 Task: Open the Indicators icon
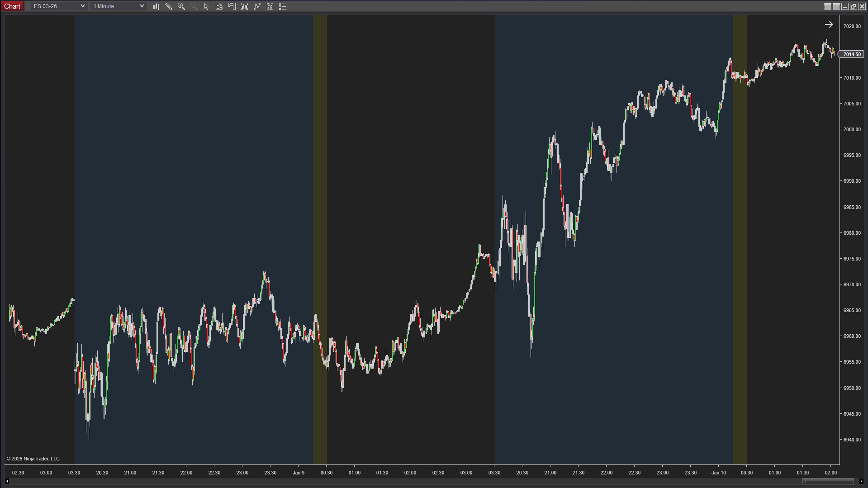point(257,6)
